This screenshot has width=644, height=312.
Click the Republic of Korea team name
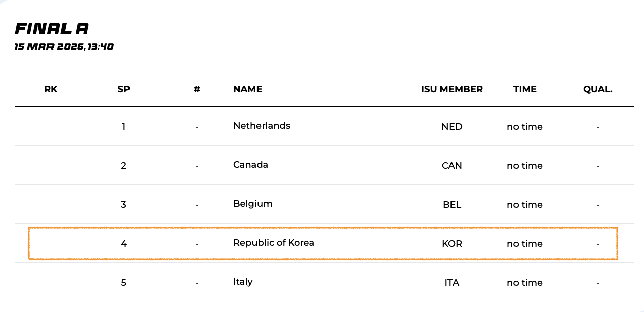[x=274, y=243]
